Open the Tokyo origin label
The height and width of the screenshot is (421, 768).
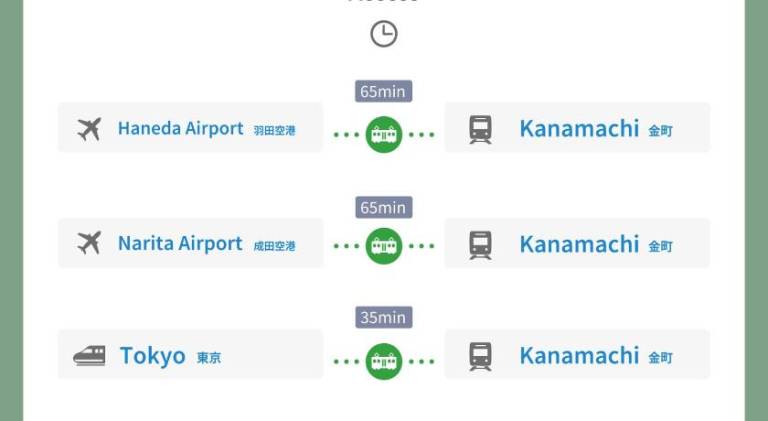153,356
